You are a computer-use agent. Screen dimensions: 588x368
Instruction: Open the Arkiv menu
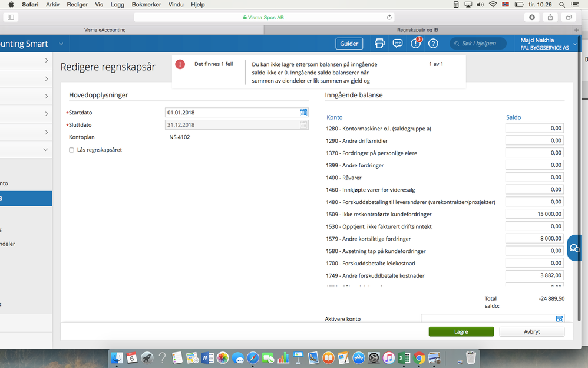52,5
